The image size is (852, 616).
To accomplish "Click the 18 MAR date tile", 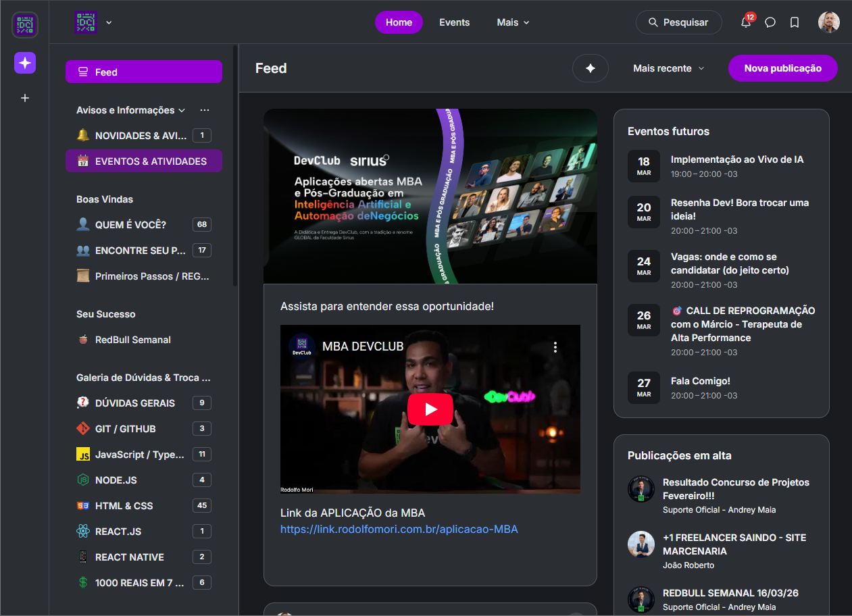I will click(x=644, y=166).
